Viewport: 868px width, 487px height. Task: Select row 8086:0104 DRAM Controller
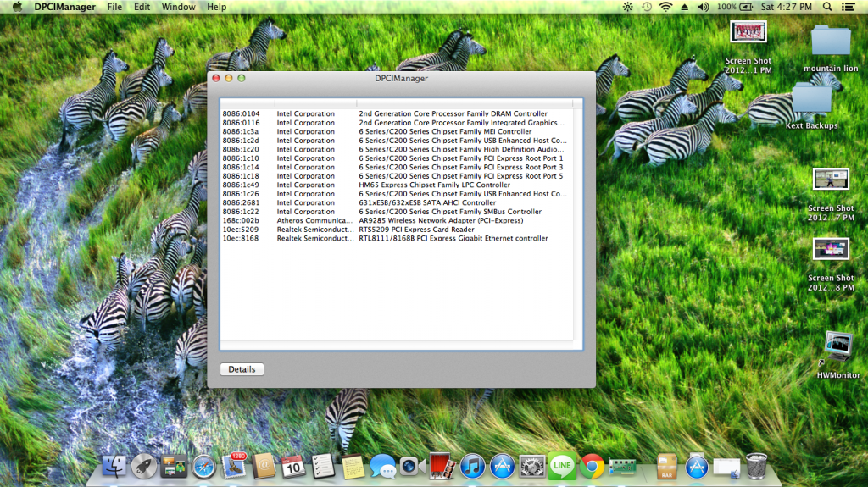coord(398,113)
